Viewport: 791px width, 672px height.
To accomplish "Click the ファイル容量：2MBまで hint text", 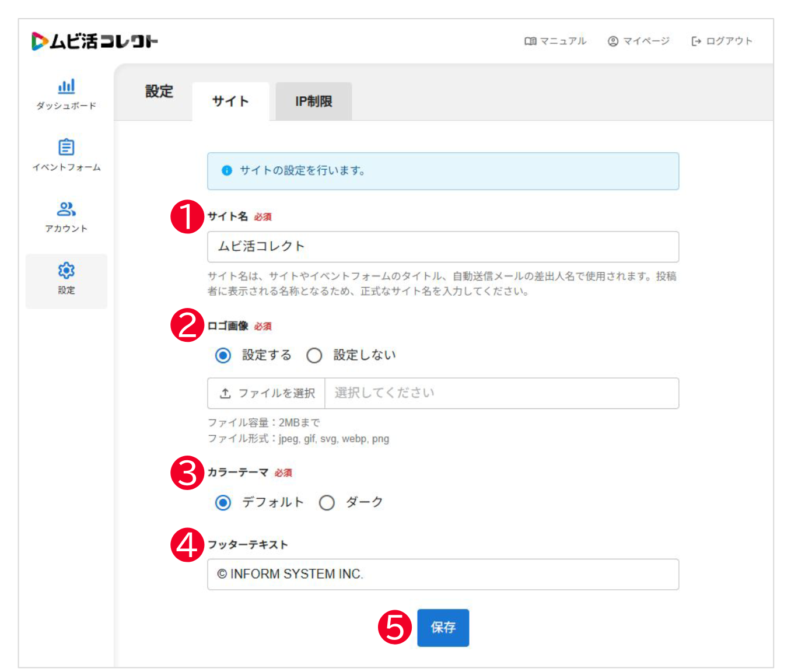I will point(264,422).
